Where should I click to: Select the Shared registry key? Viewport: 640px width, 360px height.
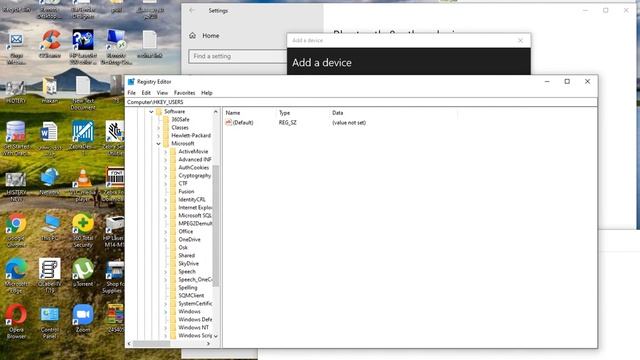click(x=187, y=256)
